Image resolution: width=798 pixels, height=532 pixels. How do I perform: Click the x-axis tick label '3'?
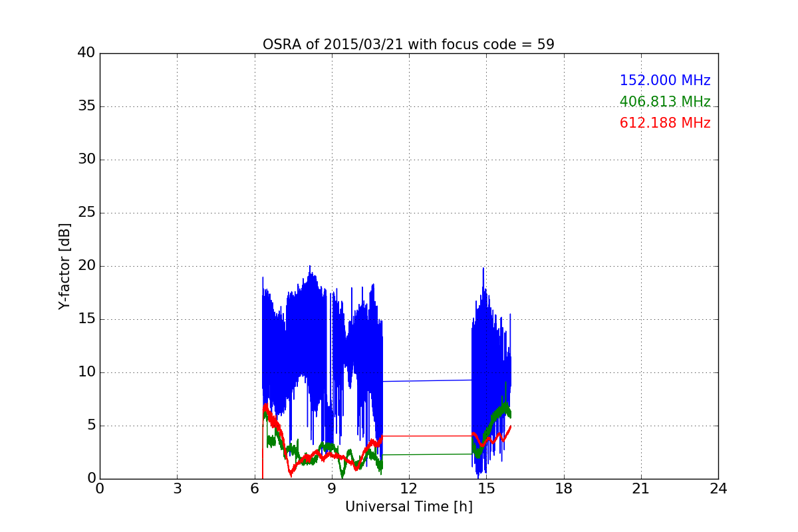(177, 489)
